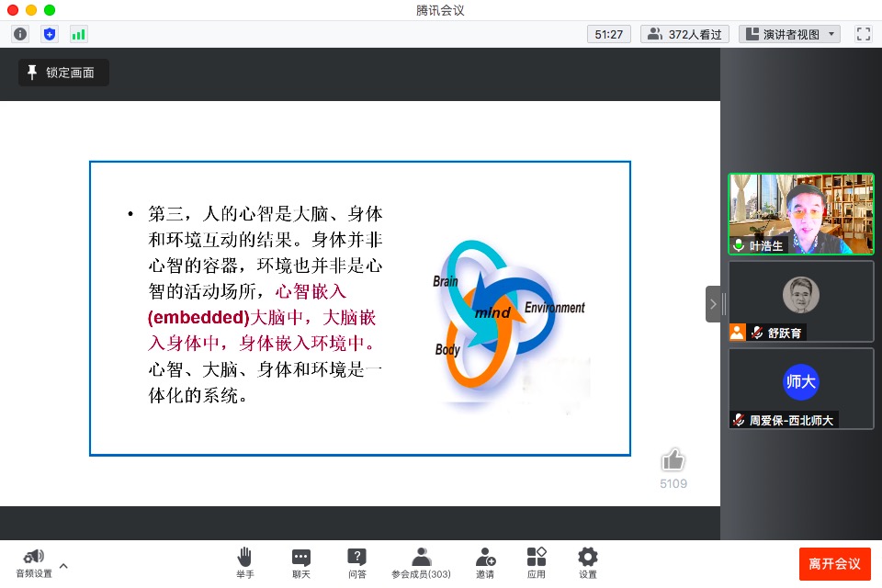This screenshot has width=882, height=588.
Task: Click the thumbs-up like icon
Action: 673,460
